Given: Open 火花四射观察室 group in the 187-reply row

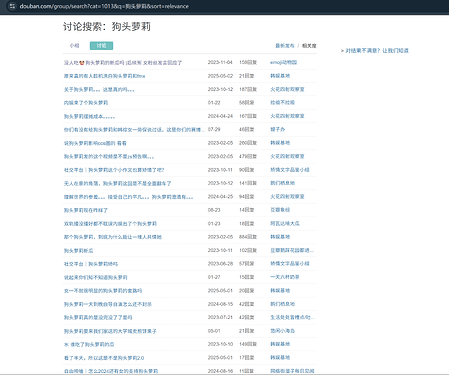Looking at the screenshot, I should coord(287,89).
